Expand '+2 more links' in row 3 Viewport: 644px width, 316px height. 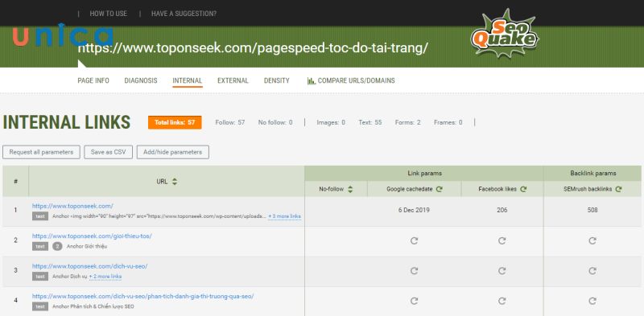[x=105, y=277]
